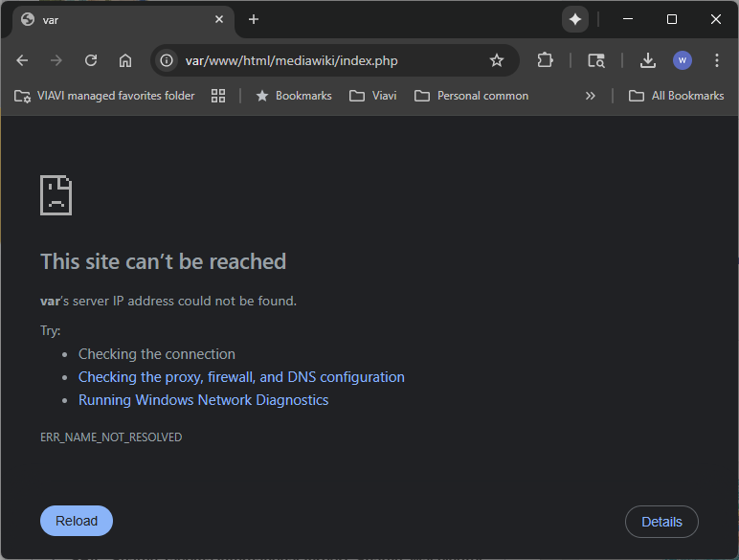Click Running Windows Network Diagnostics link
739x560 pixels.
[x=203, y=400]
